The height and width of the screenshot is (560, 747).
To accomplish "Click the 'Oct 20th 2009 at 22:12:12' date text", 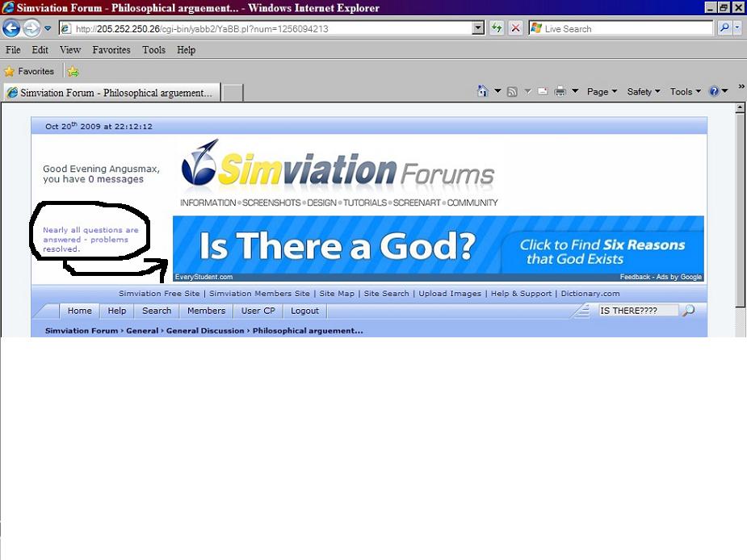I will 99,126.
